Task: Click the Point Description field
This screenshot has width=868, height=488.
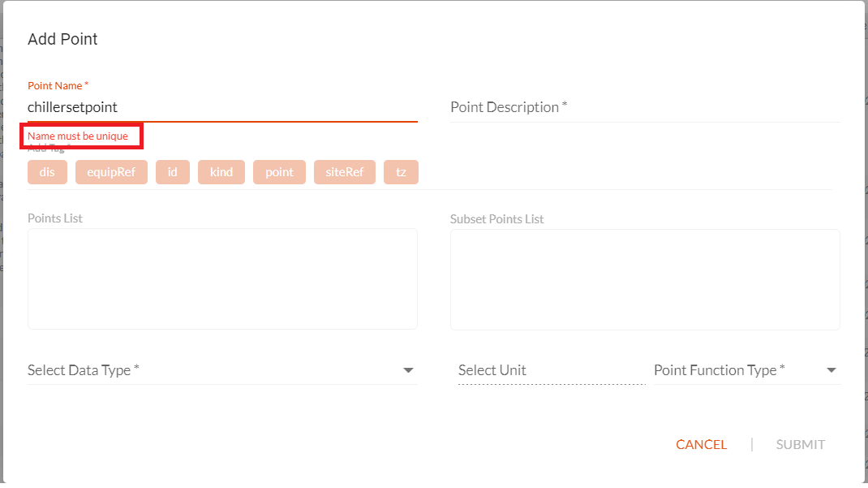Action: pyautogui.click(x=645, y=107)
